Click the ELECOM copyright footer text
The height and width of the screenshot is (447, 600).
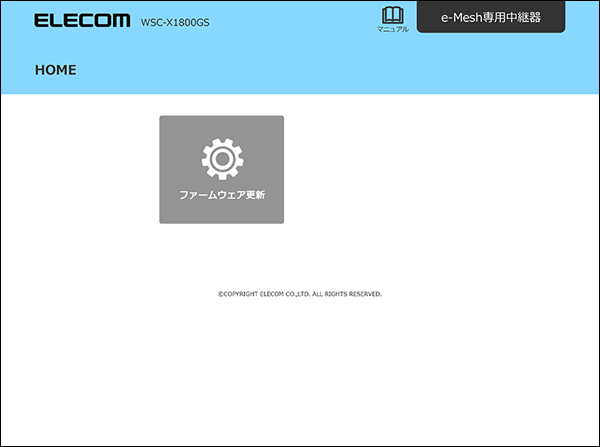point(300,294)
